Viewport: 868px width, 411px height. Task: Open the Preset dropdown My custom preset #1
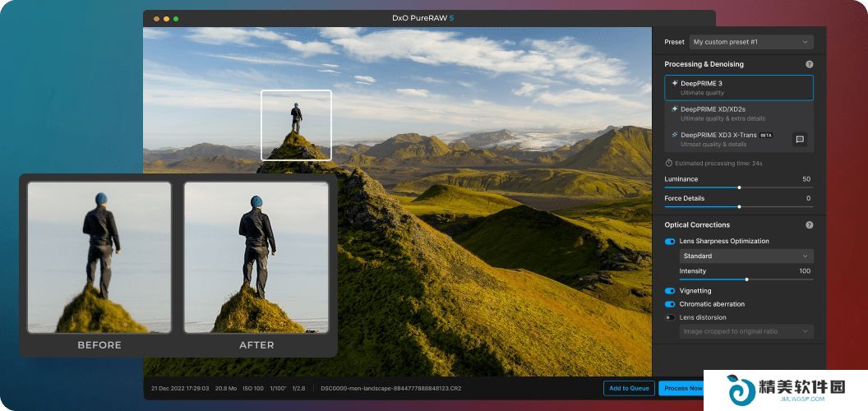point(751,42)
